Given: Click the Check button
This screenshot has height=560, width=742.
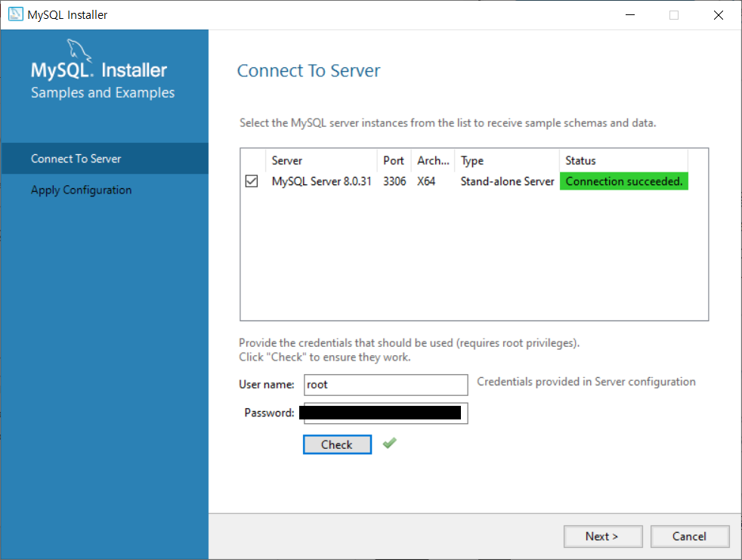Looking at the screenshot, I should [337, 444].
